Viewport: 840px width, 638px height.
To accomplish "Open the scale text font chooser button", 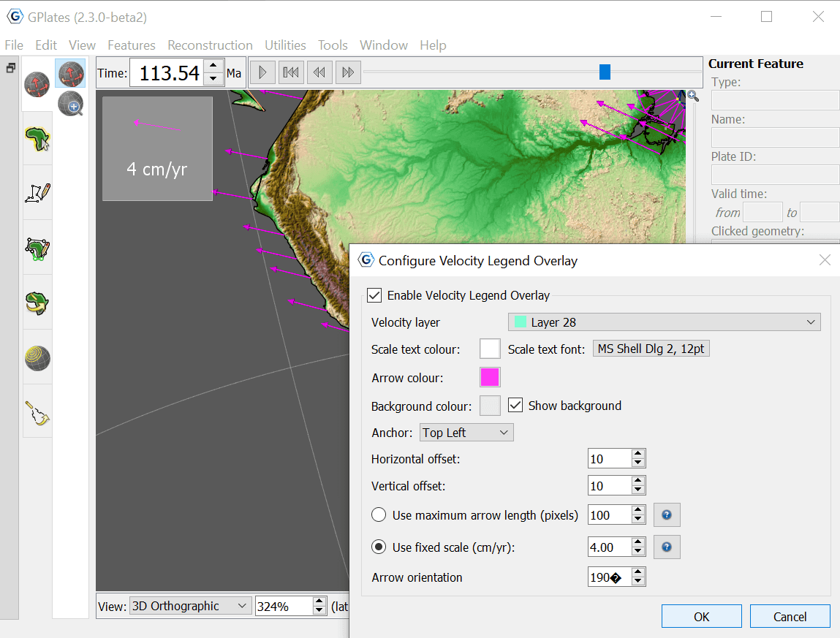I will tap(651, 349).
